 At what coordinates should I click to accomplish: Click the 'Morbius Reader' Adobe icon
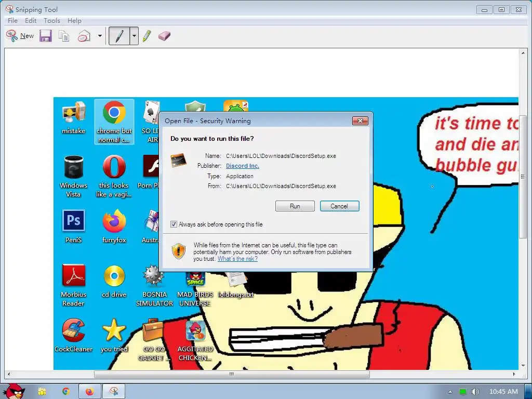click(x=74, y=285)
